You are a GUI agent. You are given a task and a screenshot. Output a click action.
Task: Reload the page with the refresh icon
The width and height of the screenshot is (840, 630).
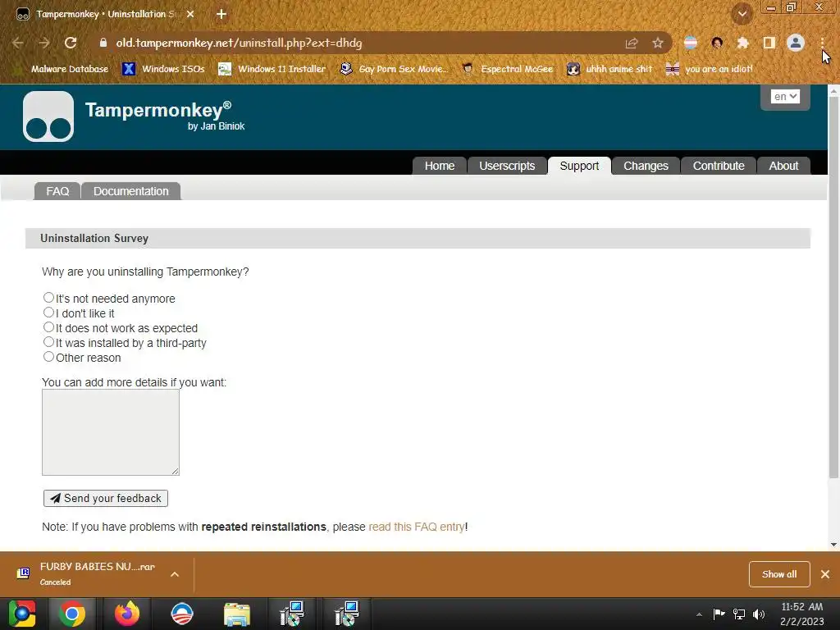click(71, 43)
